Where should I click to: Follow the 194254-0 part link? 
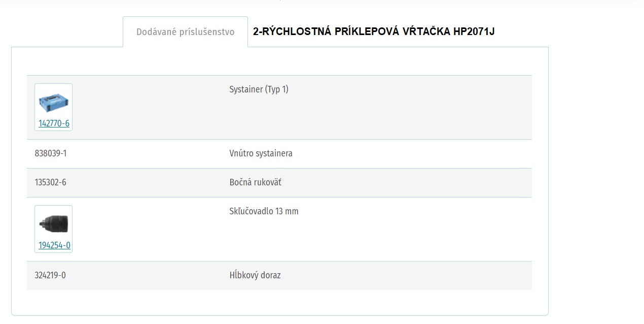point(54,245)
